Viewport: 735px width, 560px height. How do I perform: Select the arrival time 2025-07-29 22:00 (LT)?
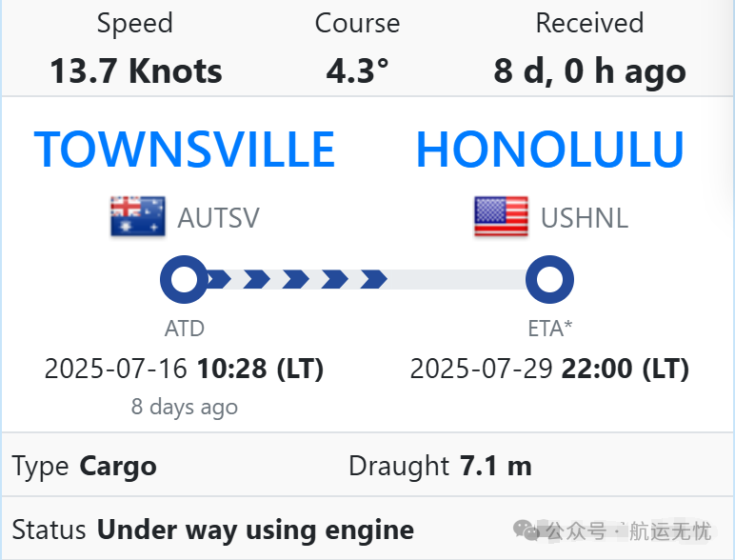(550, 369)
